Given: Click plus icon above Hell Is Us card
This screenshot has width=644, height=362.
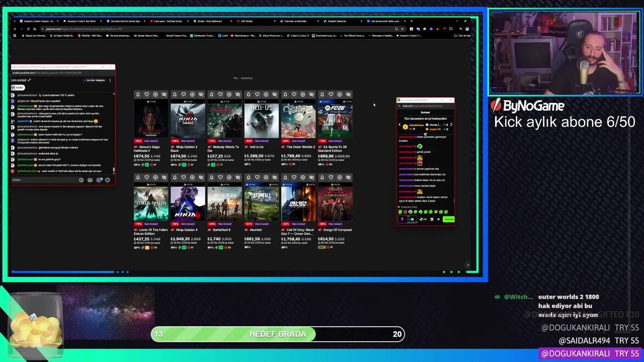Looking at the screenshot, I should coord(265,95).
